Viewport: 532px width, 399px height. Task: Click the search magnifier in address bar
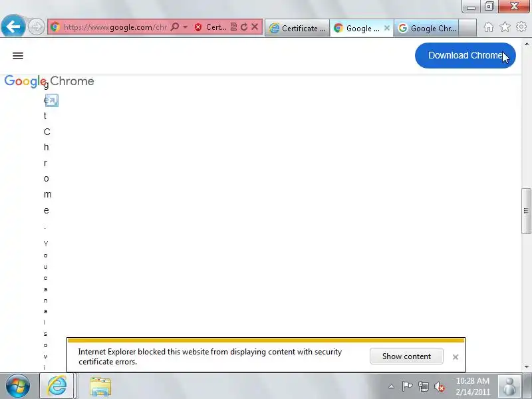tap(175, 27)
